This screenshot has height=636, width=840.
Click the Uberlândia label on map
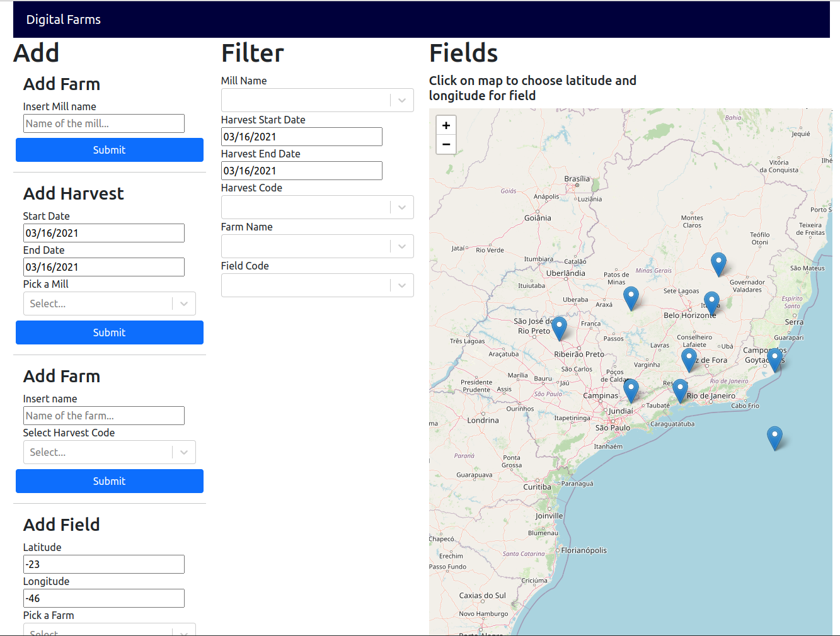coord(566,273)
